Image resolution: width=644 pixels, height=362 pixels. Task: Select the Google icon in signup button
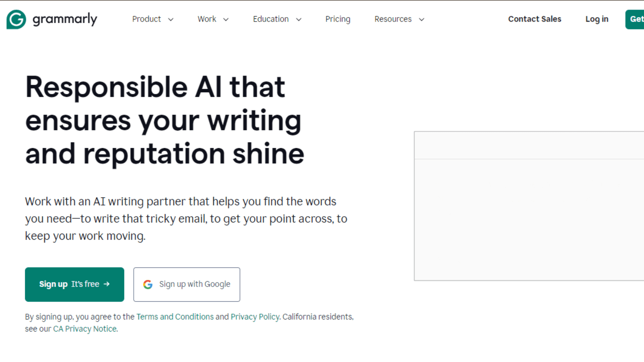(x=148, y=284)
